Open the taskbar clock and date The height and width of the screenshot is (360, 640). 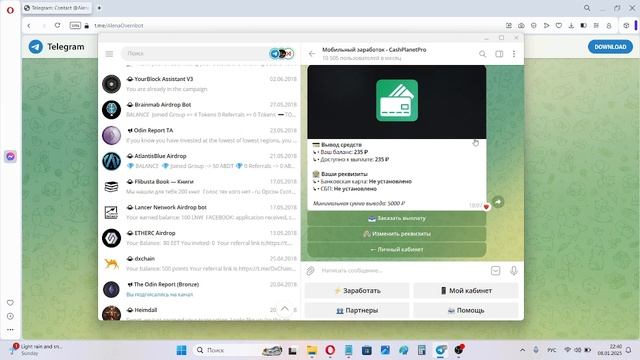click(609, 350)
